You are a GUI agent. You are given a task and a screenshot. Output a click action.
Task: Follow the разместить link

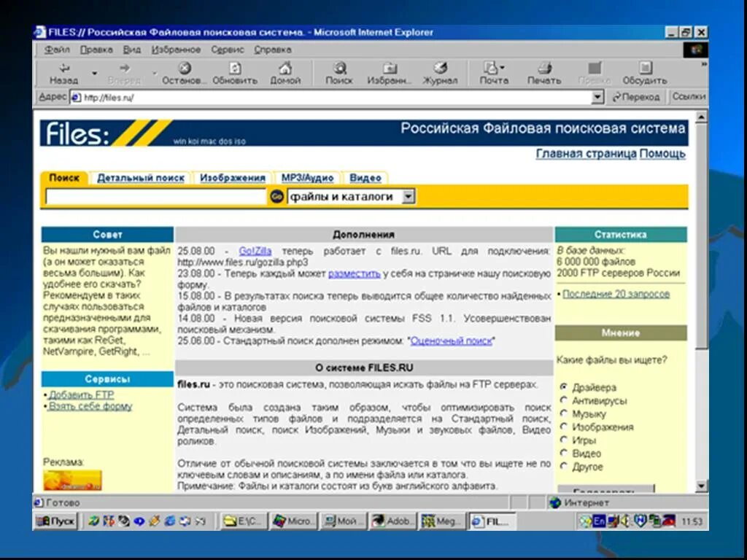(x=355, y=274)
